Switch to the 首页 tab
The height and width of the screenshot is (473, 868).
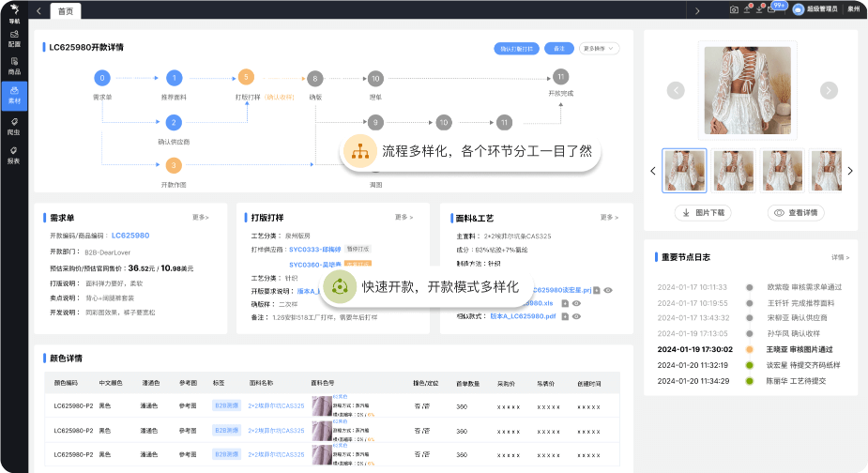point(65,10)
